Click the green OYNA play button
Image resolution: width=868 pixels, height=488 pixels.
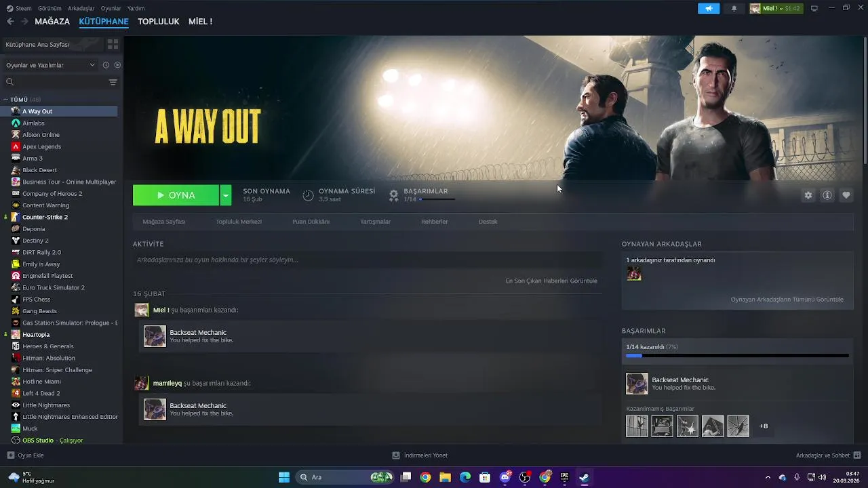(176, 195)
